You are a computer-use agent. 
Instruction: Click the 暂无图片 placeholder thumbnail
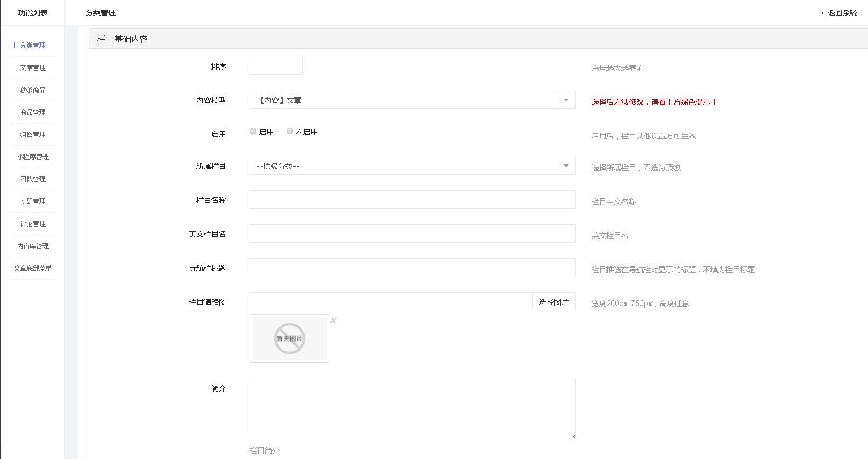coord(290,339)
